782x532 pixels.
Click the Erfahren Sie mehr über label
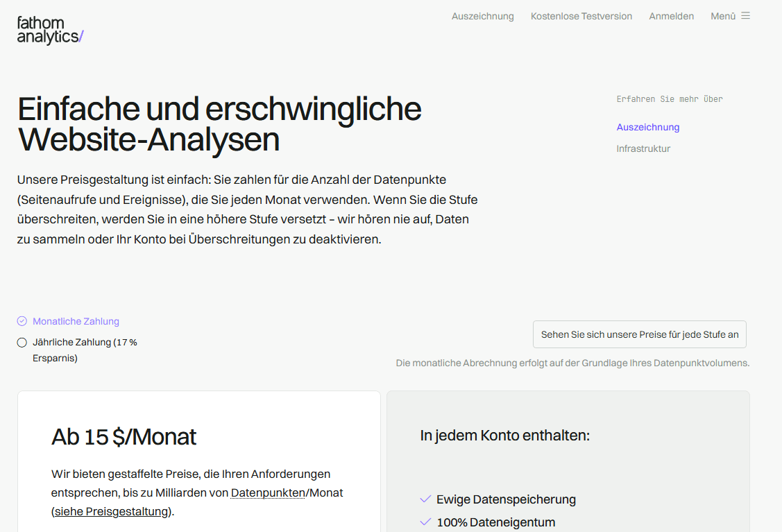click(x=669, y=99)
